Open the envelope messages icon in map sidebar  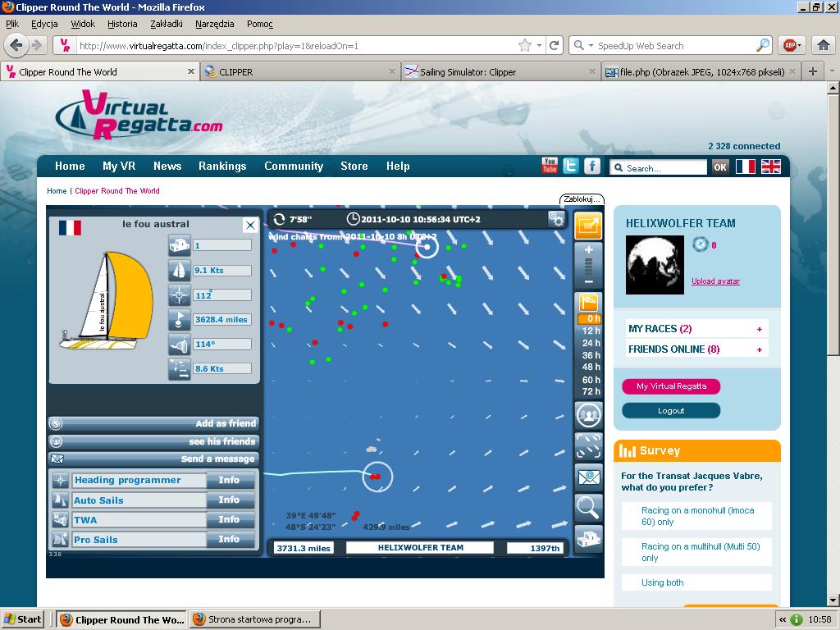(588, 476)
